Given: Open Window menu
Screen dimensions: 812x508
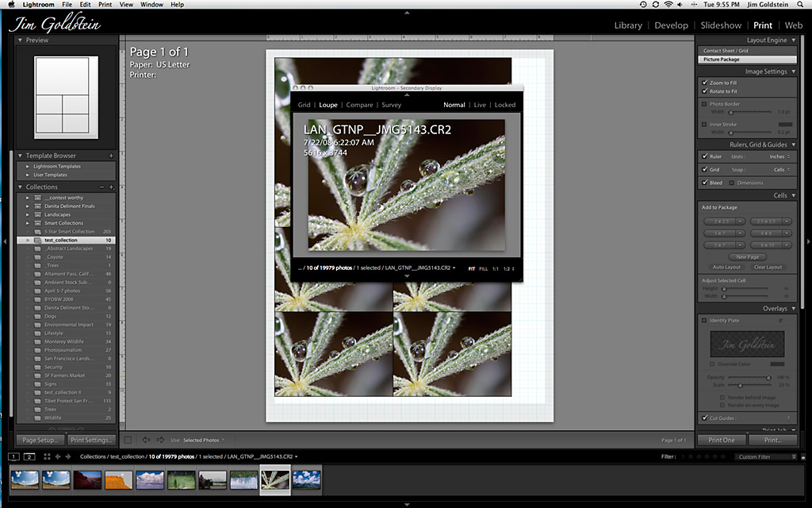Looking at the screenshot, I should point(151,4).
